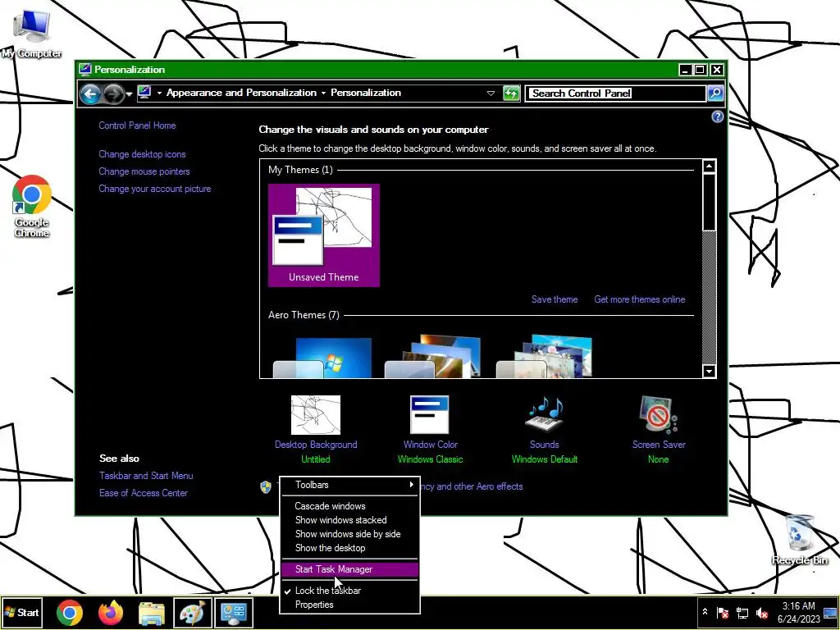The image size is (840, 630).
Task: Click Change desktop icons link
Action: pos(142,154)
